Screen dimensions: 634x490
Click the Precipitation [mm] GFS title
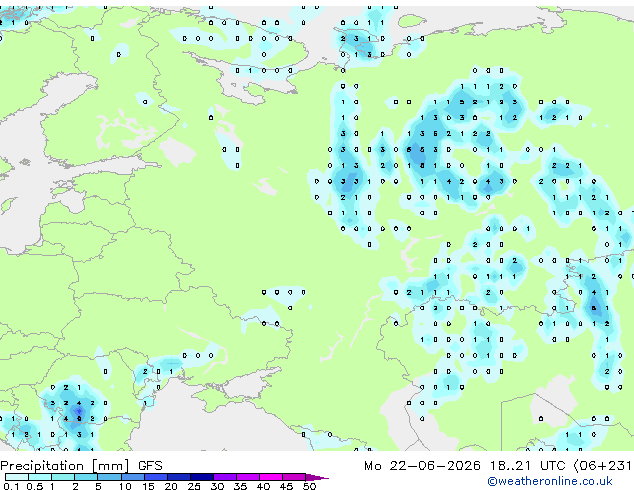81,466
